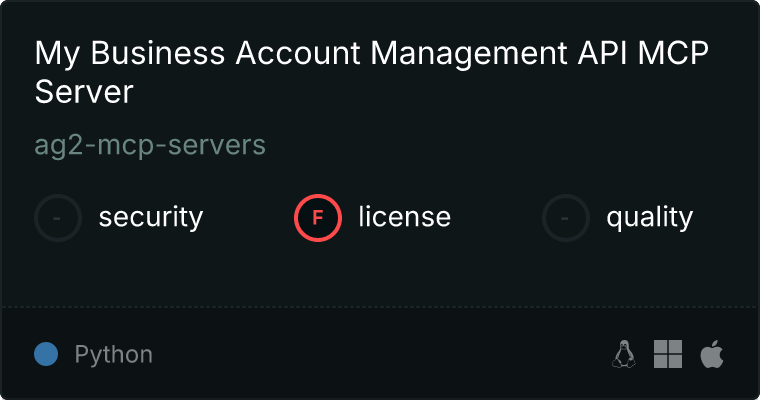
Task: Click the Apple macOS platform icon
Action: click(x=711, y=354)
